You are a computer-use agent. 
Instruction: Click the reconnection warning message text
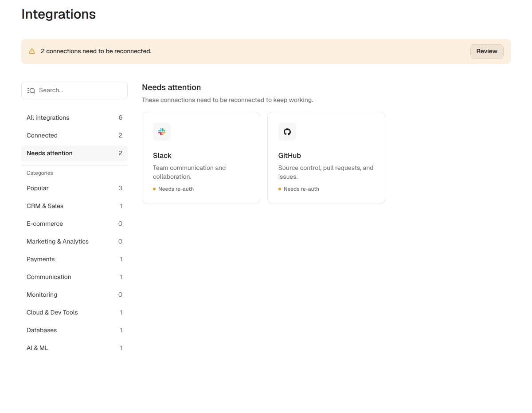click(x=96, y=51)
